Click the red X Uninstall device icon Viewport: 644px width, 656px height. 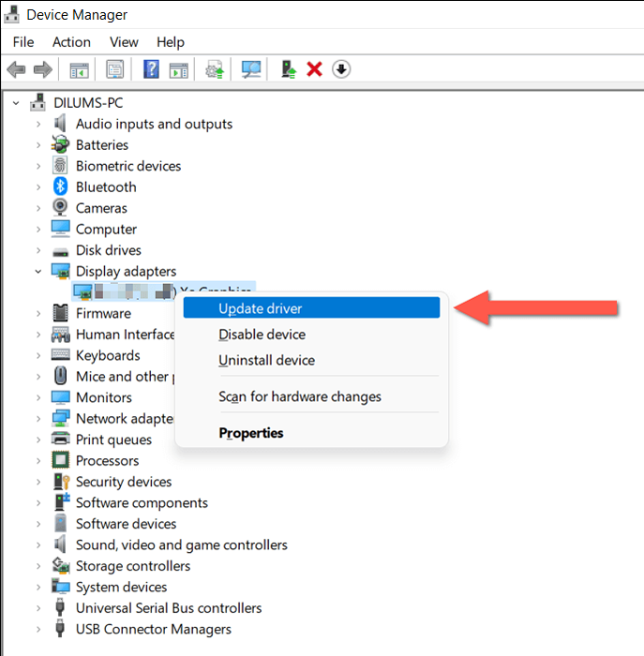pyautogui.click(x=314, y=69)
